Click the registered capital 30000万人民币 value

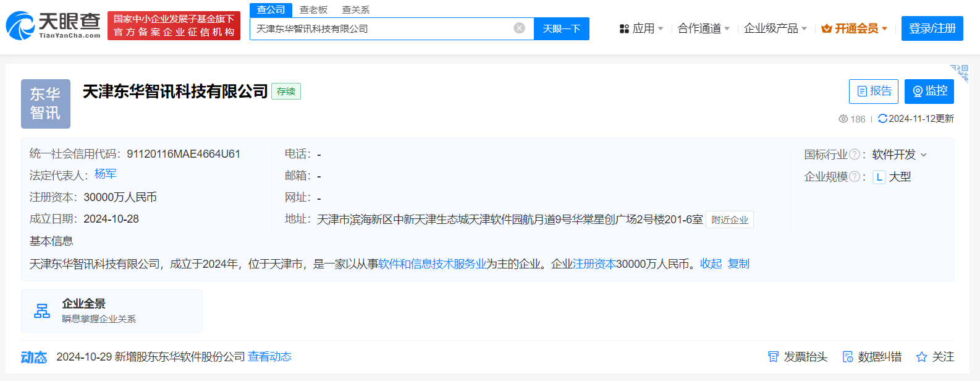pos(120,197)
